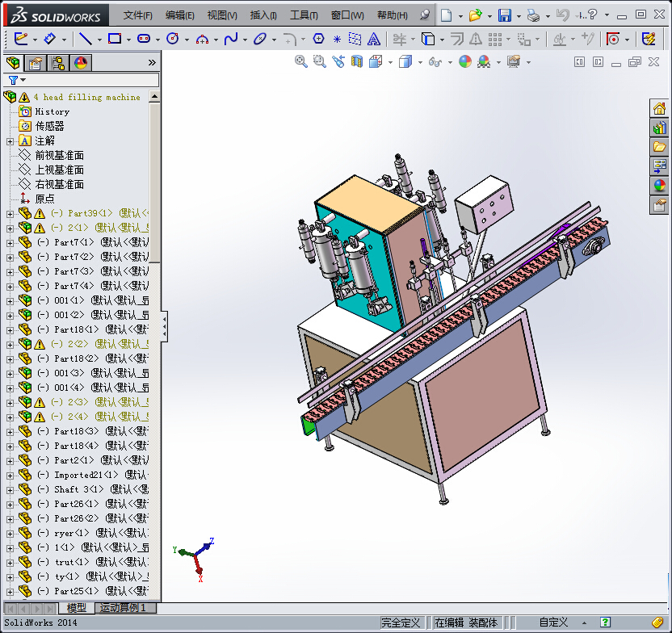Open the 插入(I) menu
Viewport: 672px width, 633px height.
click(x=263, y=15)
